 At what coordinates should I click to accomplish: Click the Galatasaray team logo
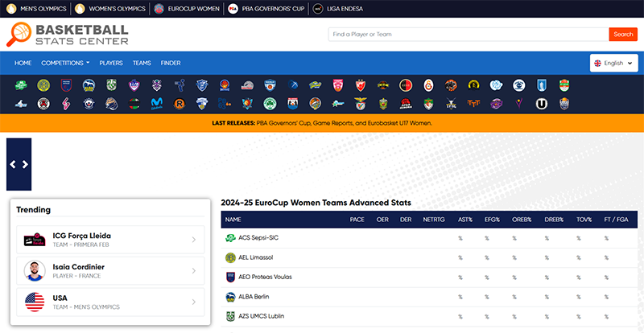pyautogui.click(x=428, y=85)
